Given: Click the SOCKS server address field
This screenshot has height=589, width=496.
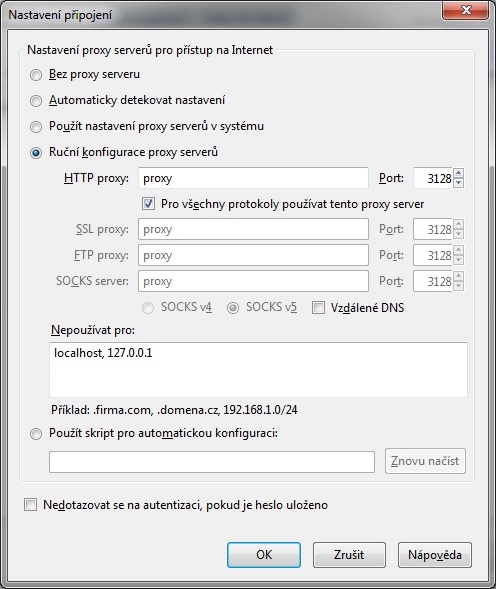Looking at the screenshot, I should (x=253, y=281).
